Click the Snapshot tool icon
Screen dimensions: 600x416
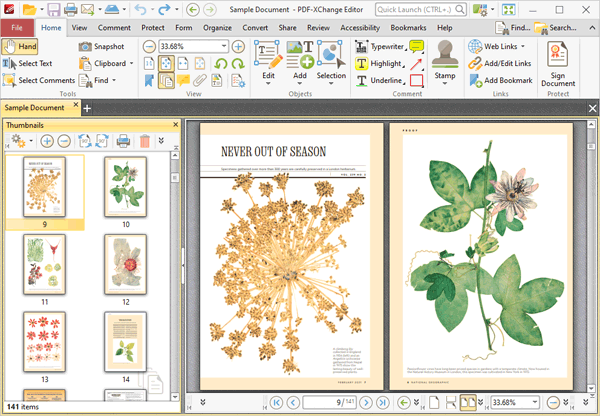(x=86, y=47)
